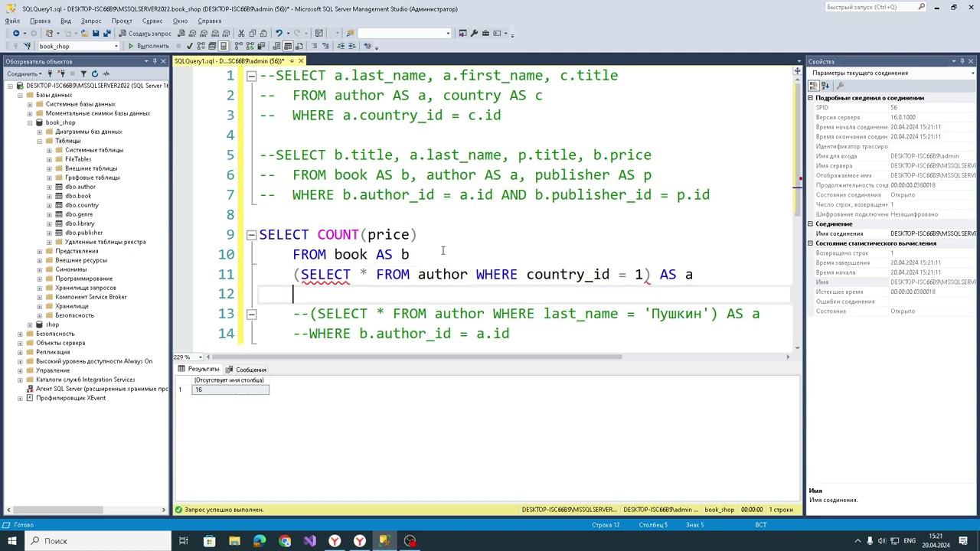Click the cut scissors icon in toolbar

pyautogui.click(x=241, y=34)
